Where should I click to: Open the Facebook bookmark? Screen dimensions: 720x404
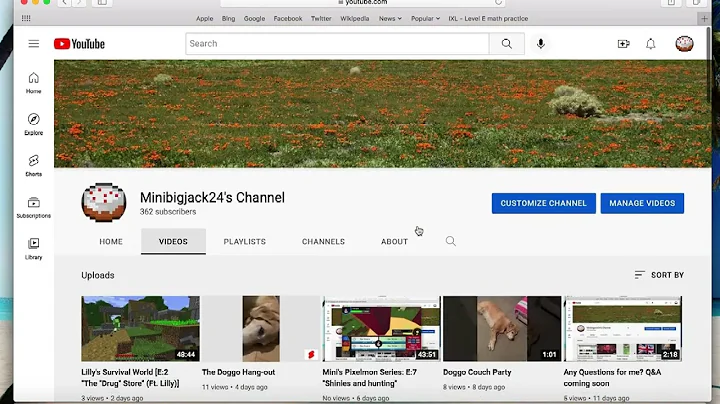click(288, 18)
